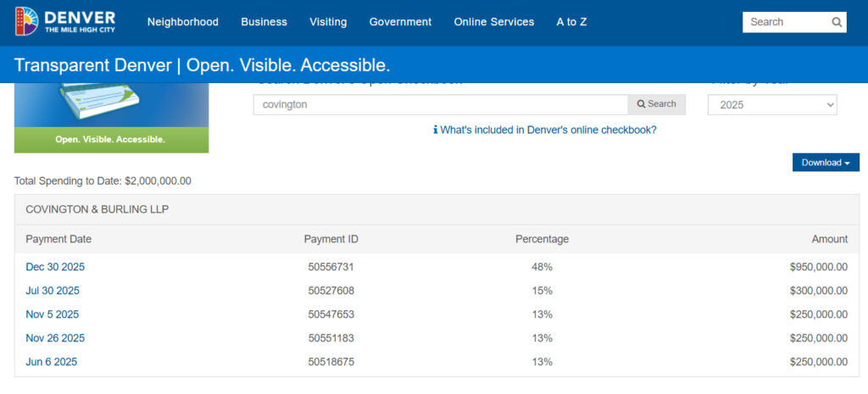Click the Payment ID column header
This screenshot has width=868, height=394.
331,239
